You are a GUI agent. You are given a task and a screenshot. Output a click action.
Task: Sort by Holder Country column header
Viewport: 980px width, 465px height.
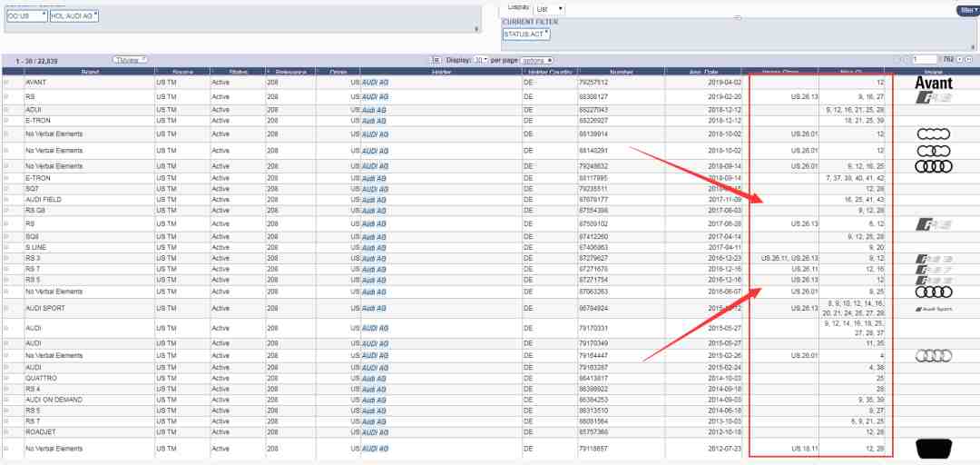click(550, 72)
